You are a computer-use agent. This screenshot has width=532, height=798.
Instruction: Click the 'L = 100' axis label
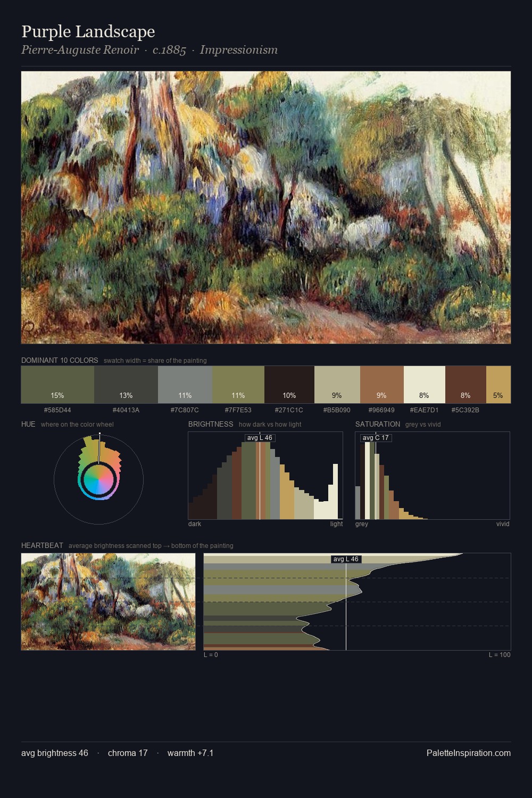pos(500,655)
